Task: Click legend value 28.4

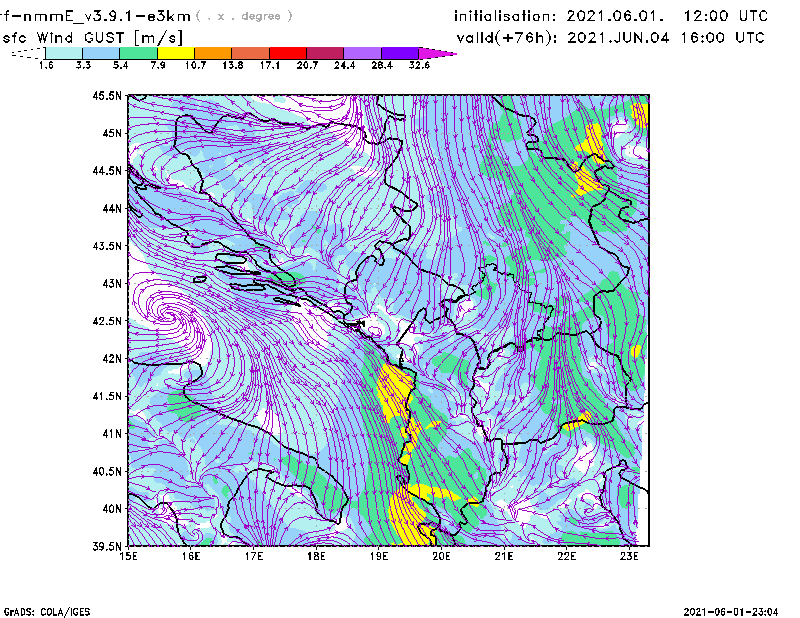Action: [382, 65]
